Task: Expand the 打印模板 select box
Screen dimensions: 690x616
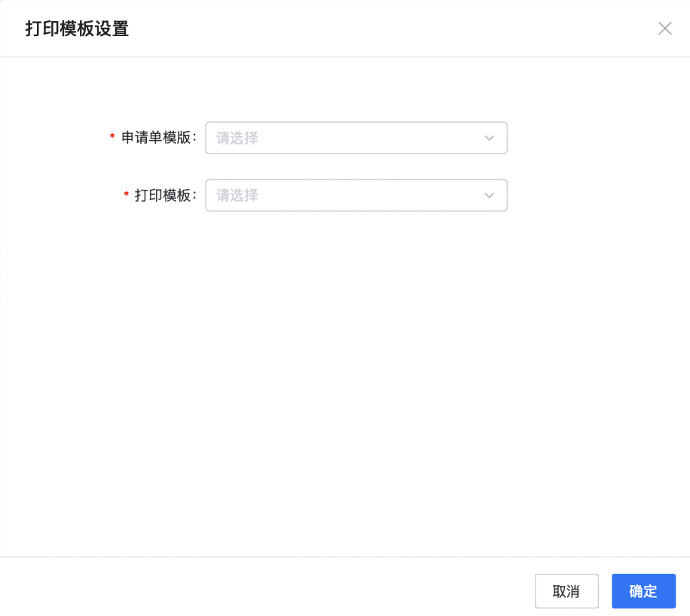Action: point(356,195)
